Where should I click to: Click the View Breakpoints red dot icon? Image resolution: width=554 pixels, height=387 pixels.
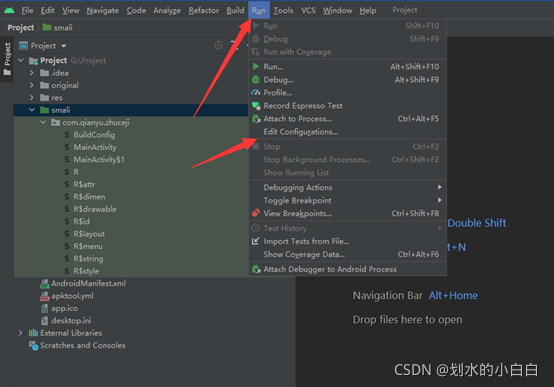(x=256, y=213)
